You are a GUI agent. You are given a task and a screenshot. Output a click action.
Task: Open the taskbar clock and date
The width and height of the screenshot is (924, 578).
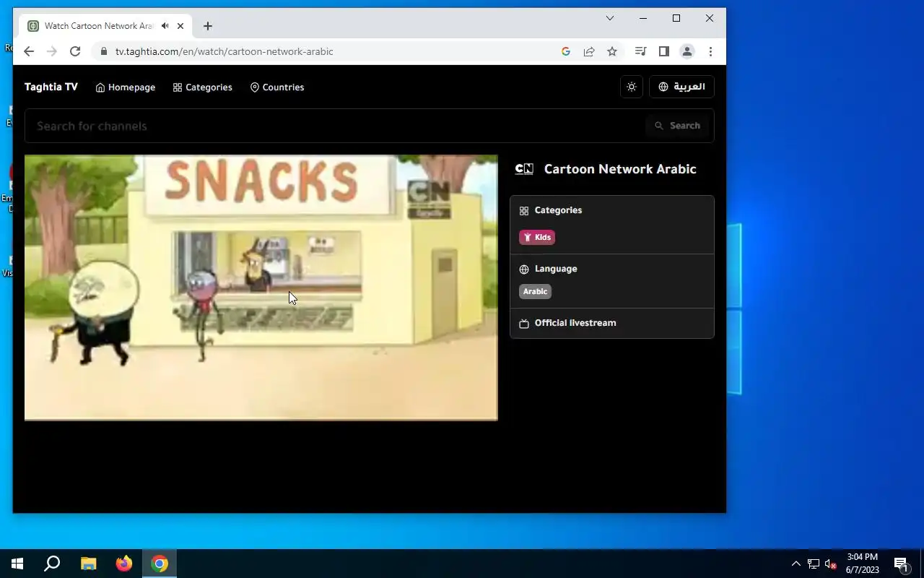[x=863, y=564]
